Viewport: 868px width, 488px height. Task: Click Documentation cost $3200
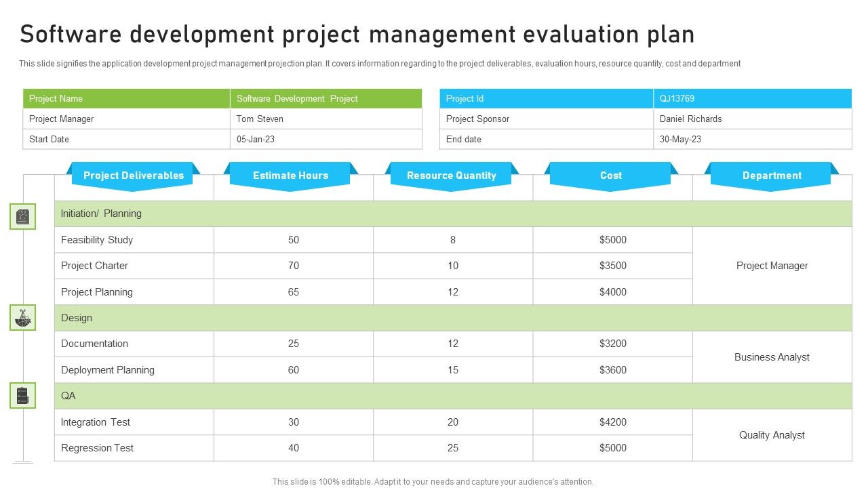613,344
